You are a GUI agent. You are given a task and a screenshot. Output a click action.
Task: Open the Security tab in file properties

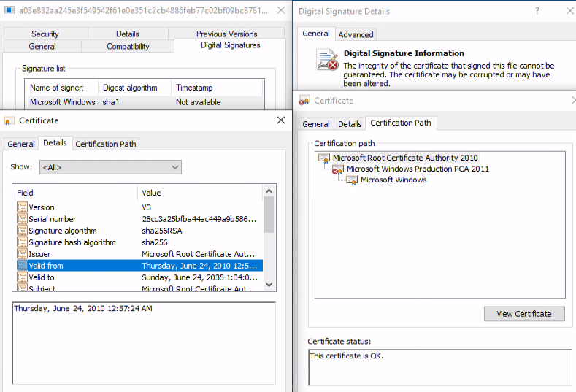[x=45, y=34]
